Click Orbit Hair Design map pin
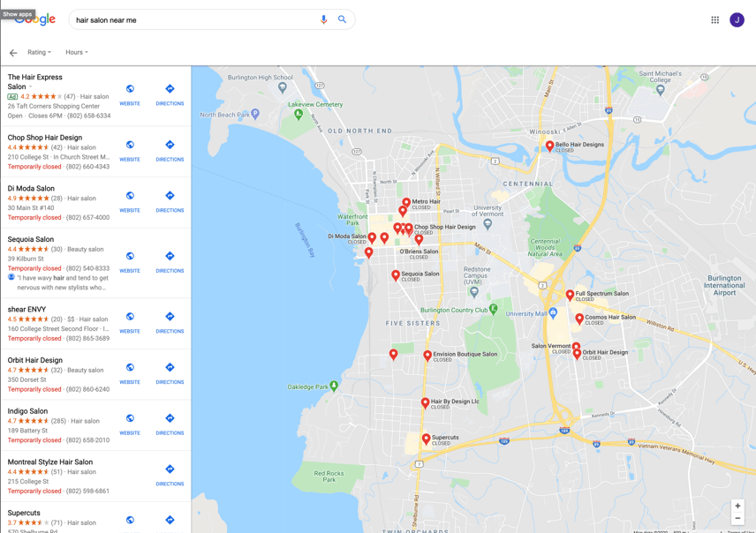Image resolution: width=756 pixels, height=533 pixels. point(577,355)
